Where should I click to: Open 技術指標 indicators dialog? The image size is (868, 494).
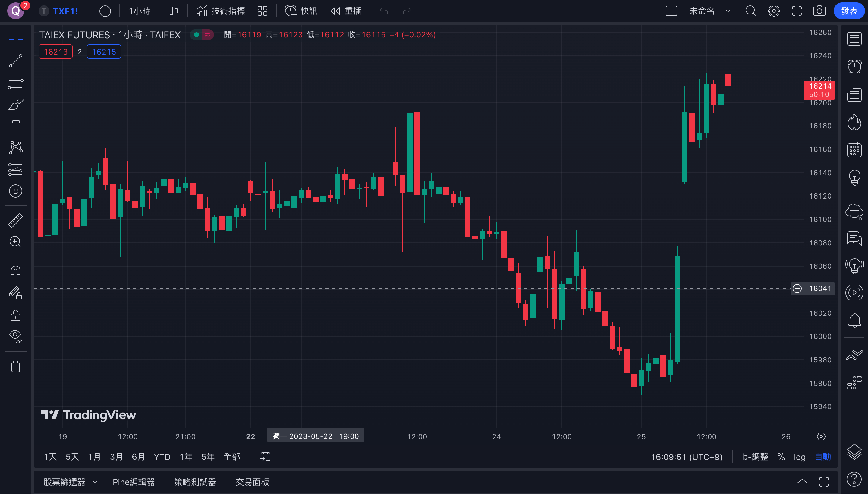[221, 11]
